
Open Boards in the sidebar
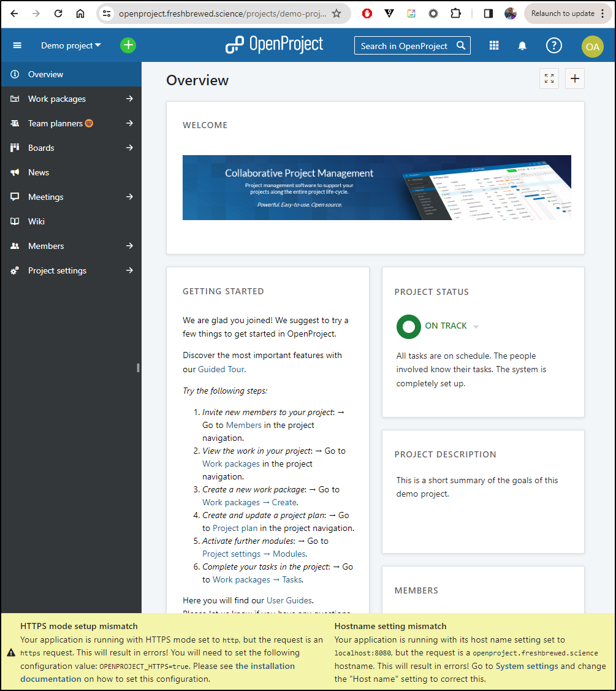pos(41,148)
